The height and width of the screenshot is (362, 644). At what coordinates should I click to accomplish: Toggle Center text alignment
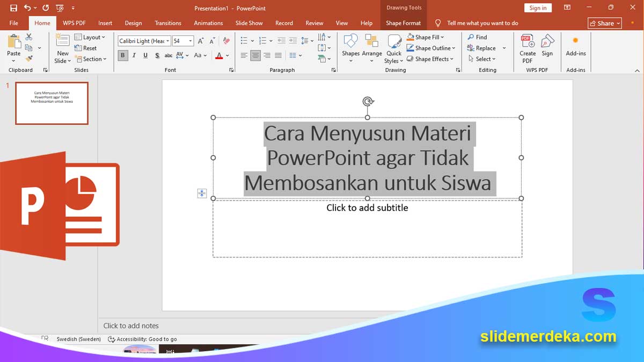pos(255,55)
